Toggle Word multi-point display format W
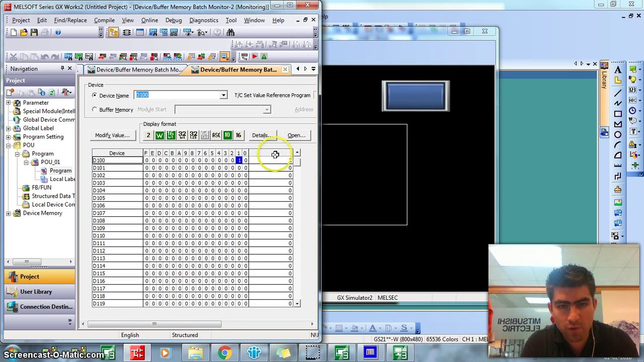The width and height of the screenshot is (644, 362). (x=159, y=135)
